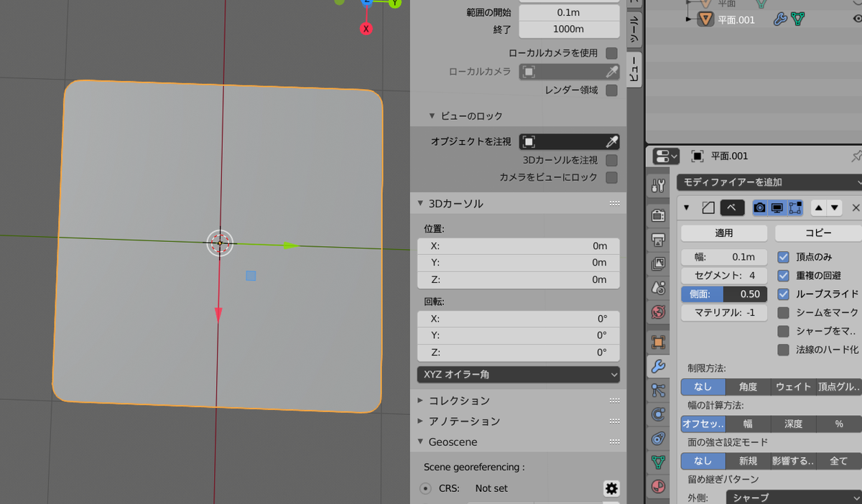Collapse the Geoscene panel
Viewport: 862px width, 504px height.
click(x=420, y=442)
